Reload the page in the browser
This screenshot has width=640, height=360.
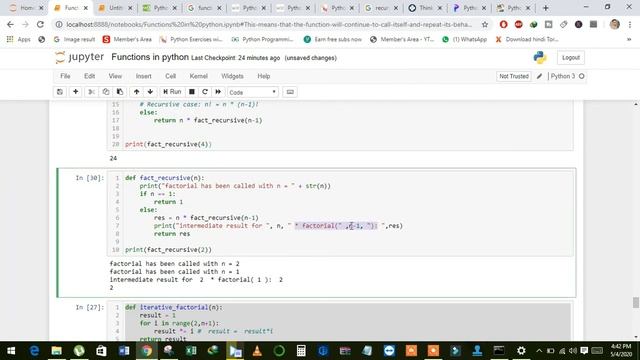tap(40, 24)
